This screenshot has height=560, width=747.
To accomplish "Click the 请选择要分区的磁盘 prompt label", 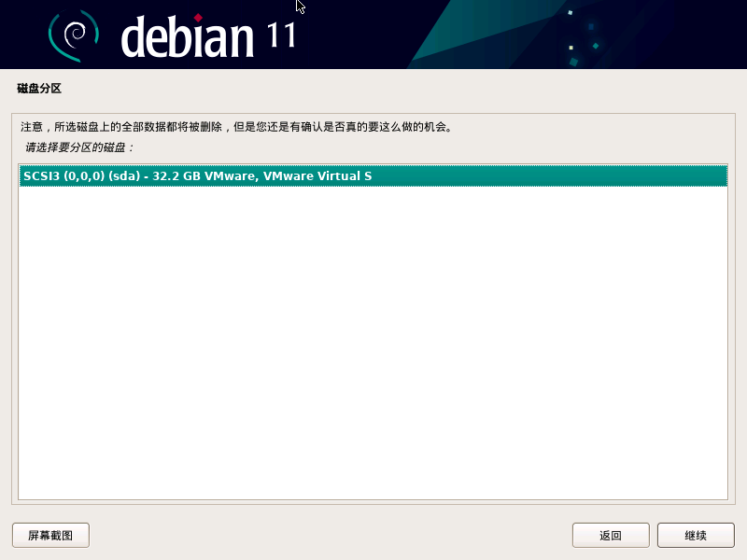I will click(79, 147).
